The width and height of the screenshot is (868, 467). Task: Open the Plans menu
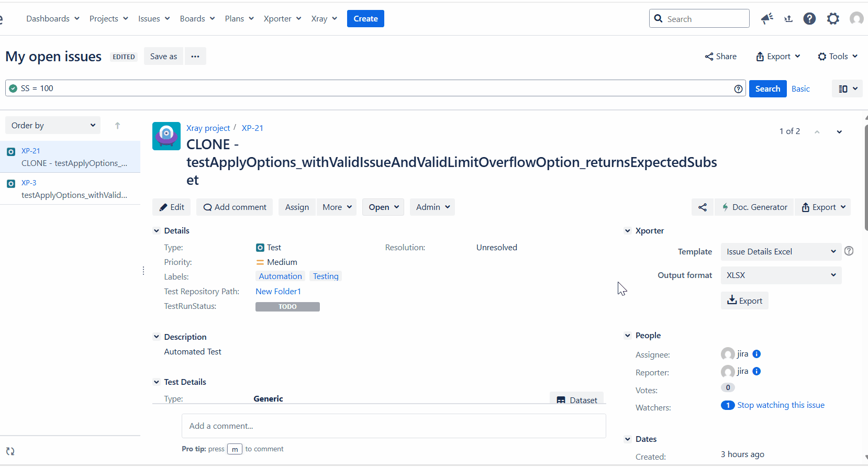[x=239, y=19]
